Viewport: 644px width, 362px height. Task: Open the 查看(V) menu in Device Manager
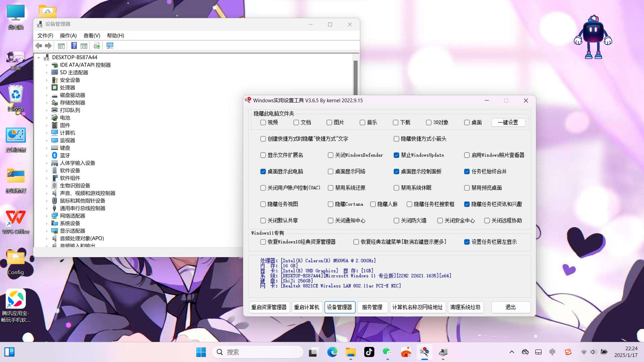pyautogui.click(x=92, y=36)
